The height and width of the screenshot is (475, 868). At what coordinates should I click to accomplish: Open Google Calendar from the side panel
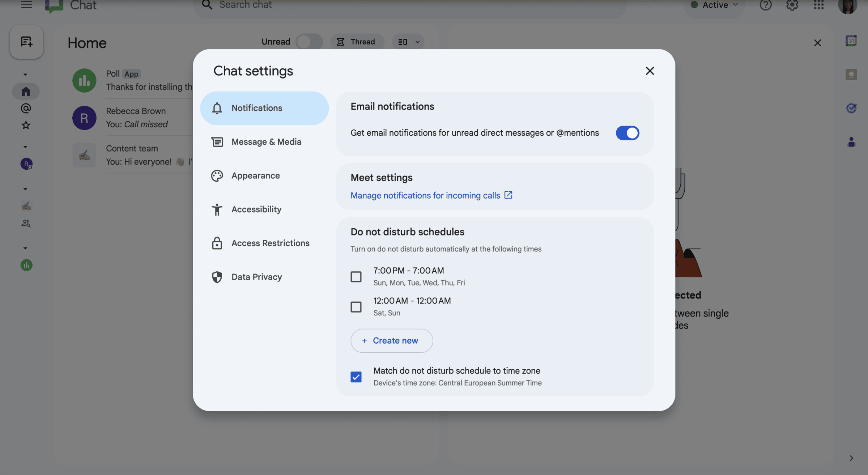pos(851,40)
